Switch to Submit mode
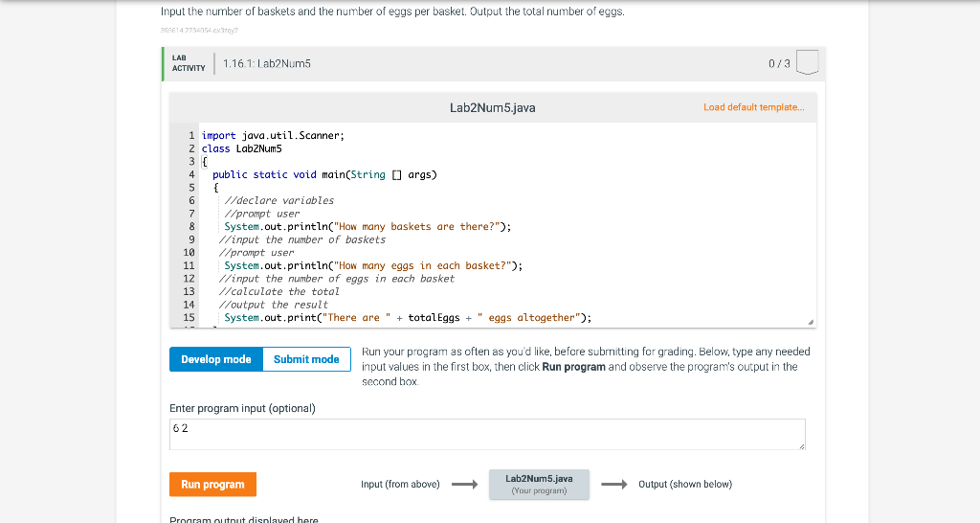 tap(306, 359)
